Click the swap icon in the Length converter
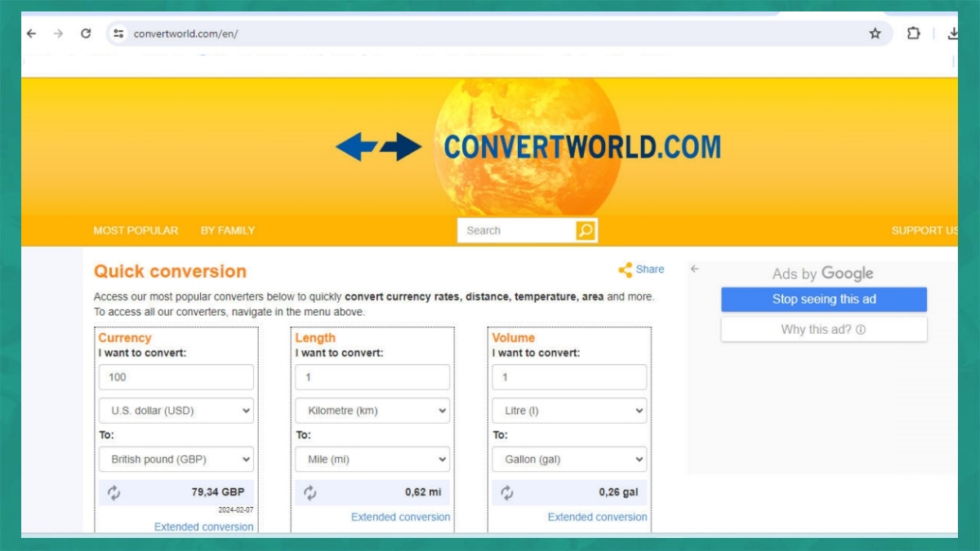The image size is (980, 551). (311, 492)
